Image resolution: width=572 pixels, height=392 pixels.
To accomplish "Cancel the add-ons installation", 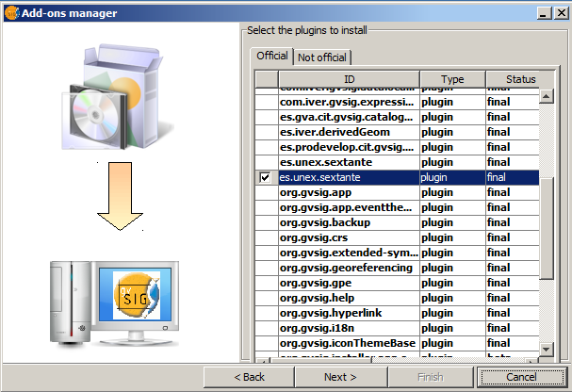I will click(x=519, y=377).
